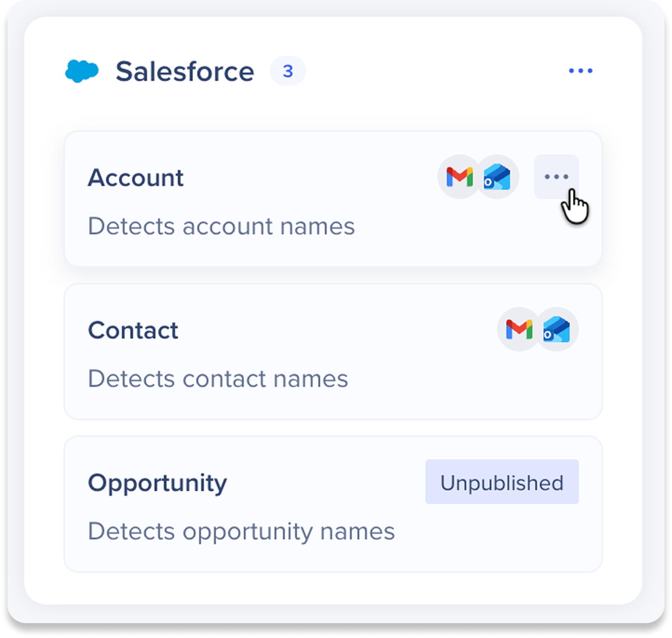Open the Contact detection card
The image size is (672, 638).
click(333, 352)
